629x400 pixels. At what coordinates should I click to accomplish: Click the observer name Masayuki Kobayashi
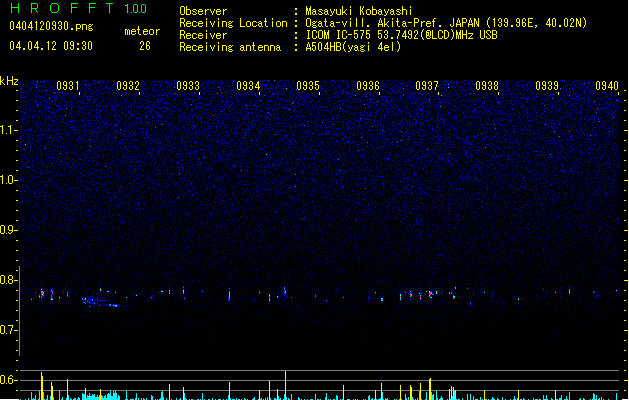(x=359, y=11)
